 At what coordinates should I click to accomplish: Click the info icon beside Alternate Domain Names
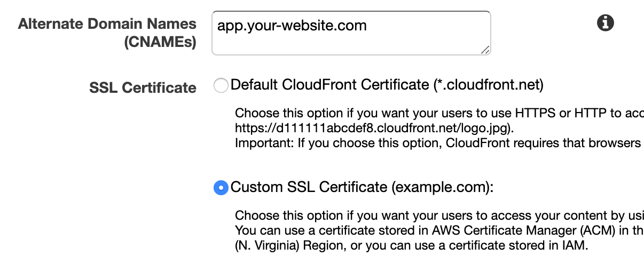pyautogui.click(x=605, y=23)
